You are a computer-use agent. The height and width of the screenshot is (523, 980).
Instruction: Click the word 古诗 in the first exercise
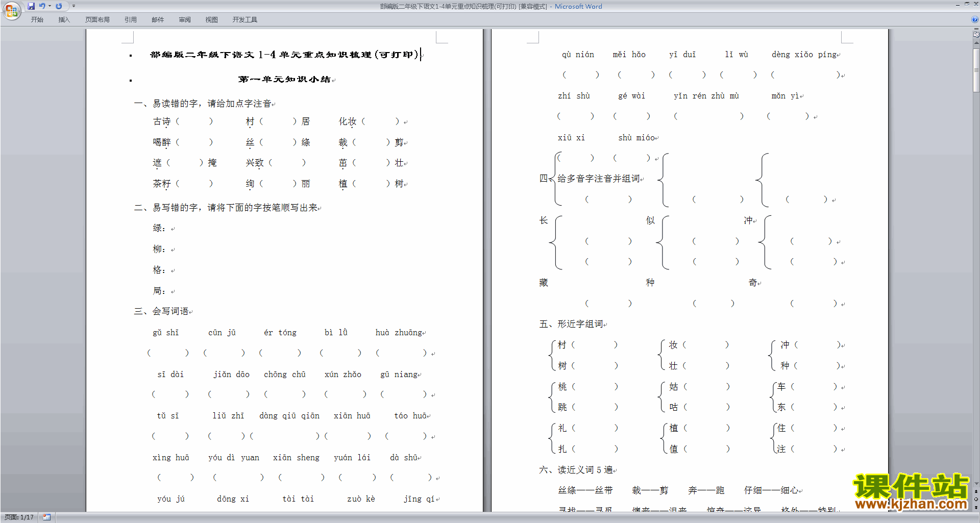pos(162,121)
